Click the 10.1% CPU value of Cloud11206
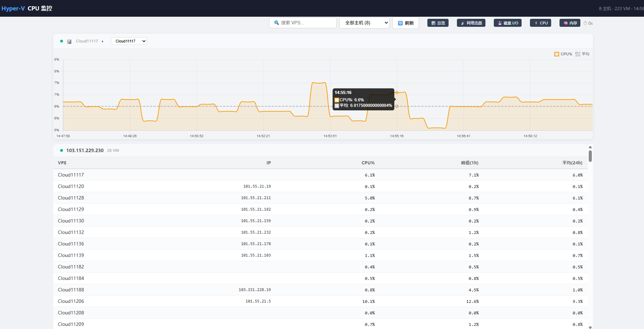 click(x=369, y=301)
